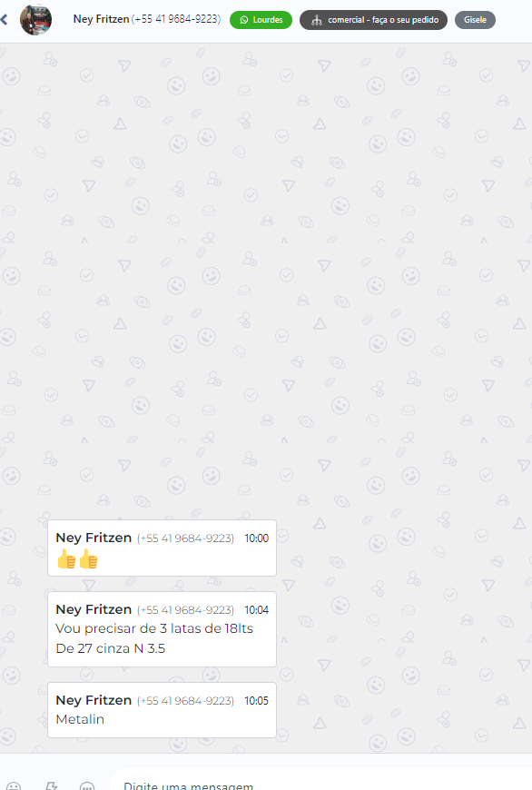Open the 'comercial - faça o seu pedido' tag

click(373, 20)
